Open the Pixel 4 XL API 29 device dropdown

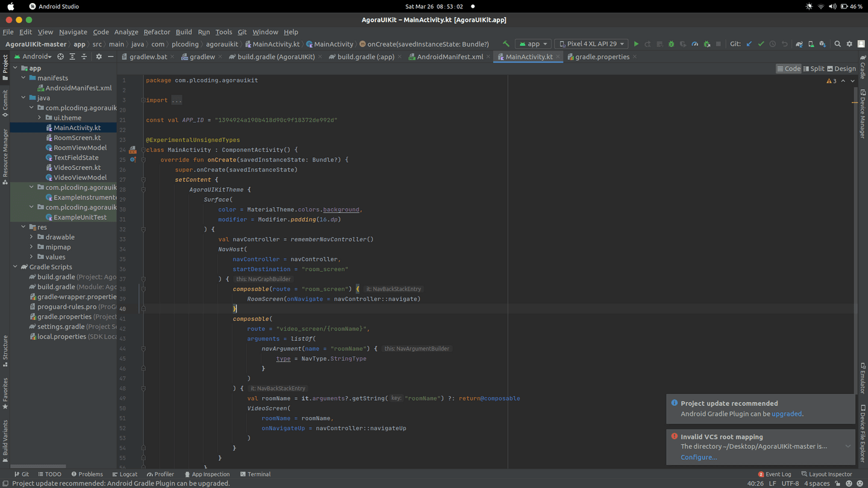coord(591,44)
